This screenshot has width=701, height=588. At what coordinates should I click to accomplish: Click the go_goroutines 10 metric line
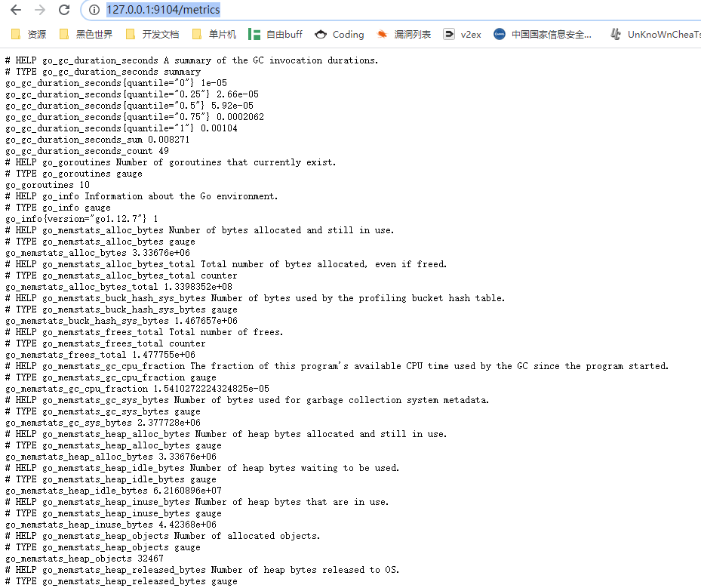(x=47, y=185)
